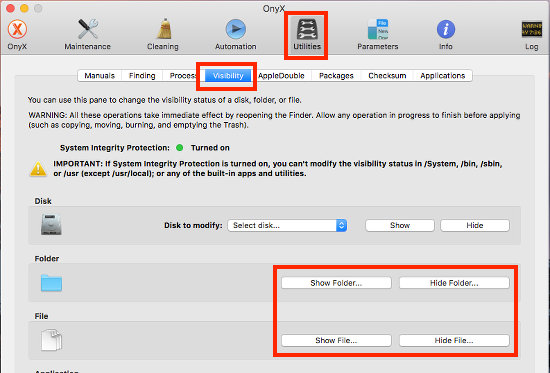Click the green System Integrity Protection indicator

(x=180, y=148)
